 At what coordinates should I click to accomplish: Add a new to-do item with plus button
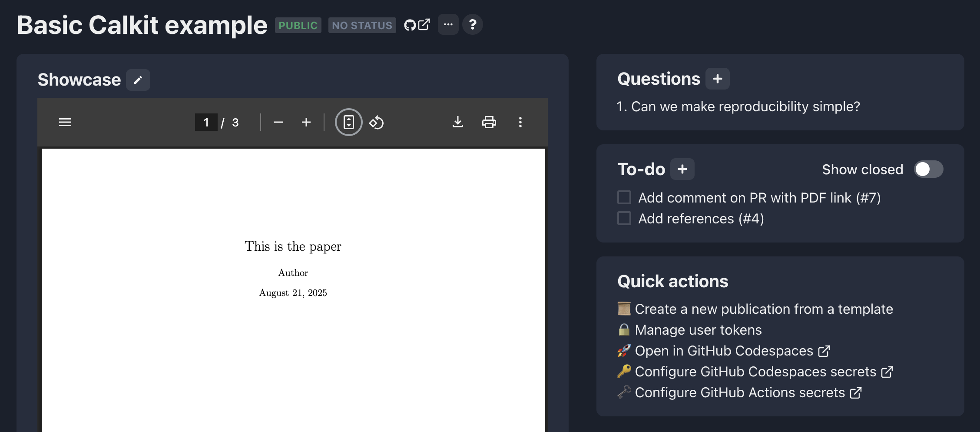pos(682,169)
